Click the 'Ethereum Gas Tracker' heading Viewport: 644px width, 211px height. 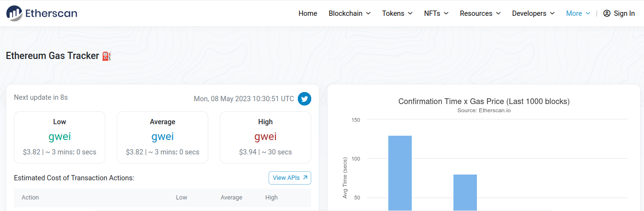coord(52,56)
